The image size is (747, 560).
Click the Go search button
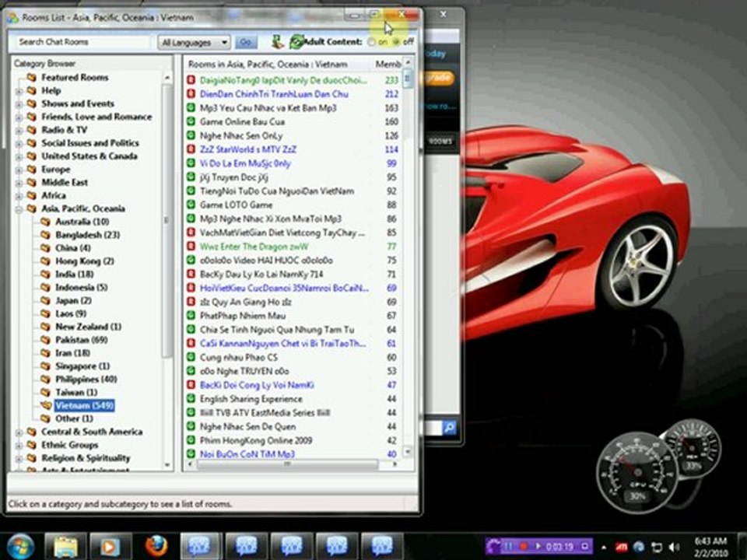tap(246, 42)
